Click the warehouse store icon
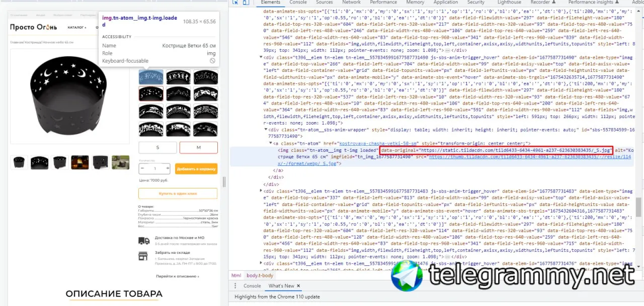644x306 pixels. point(144,256)
